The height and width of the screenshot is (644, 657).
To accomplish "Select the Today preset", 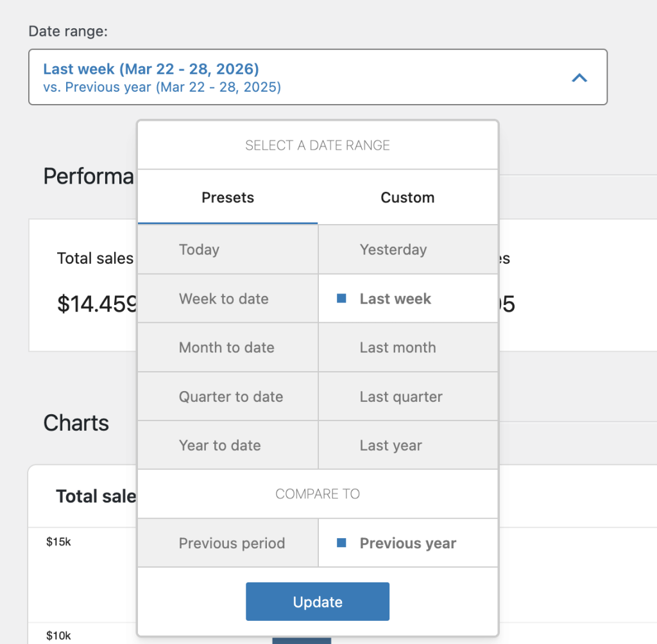I will click(x=228, y=250).
